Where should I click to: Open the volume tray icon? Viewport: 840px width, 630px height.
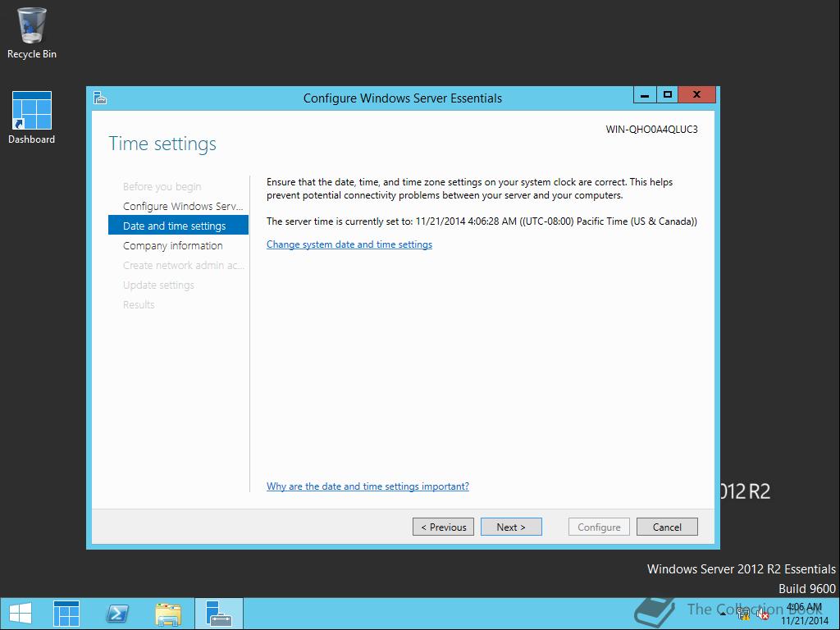(762, 614)
